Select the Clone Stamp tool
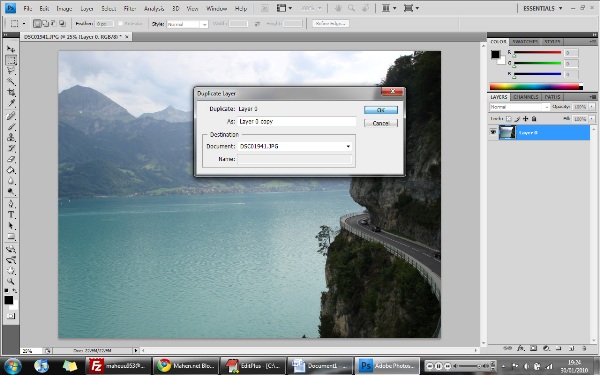 (x=11, y=137)
